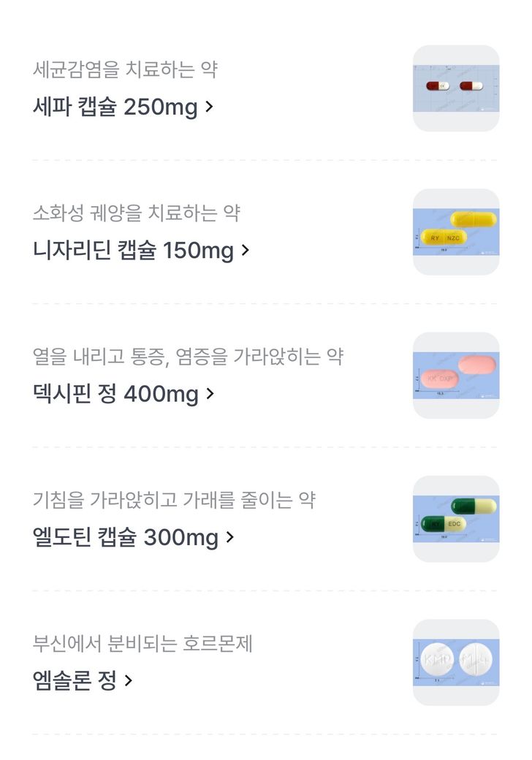Expand the chevron next to 세파 캡슐 250mg
532x760 pixels.
tap(210, 107)
